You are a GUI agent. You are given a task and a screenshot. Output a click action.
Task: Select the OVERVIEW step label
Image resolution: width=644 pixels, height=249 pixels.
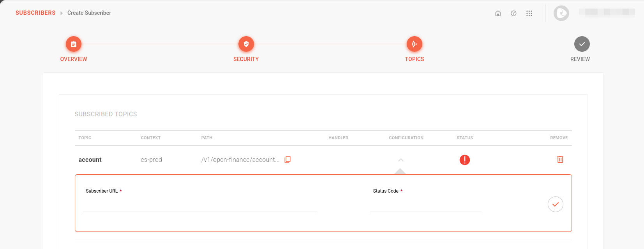[74, 59]
